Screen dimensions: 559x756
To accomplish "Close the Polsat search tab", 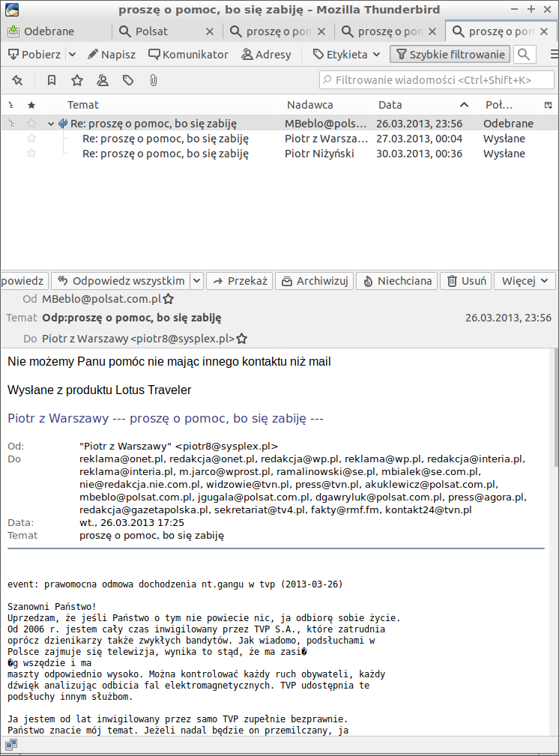I will (x=209, y=31).
